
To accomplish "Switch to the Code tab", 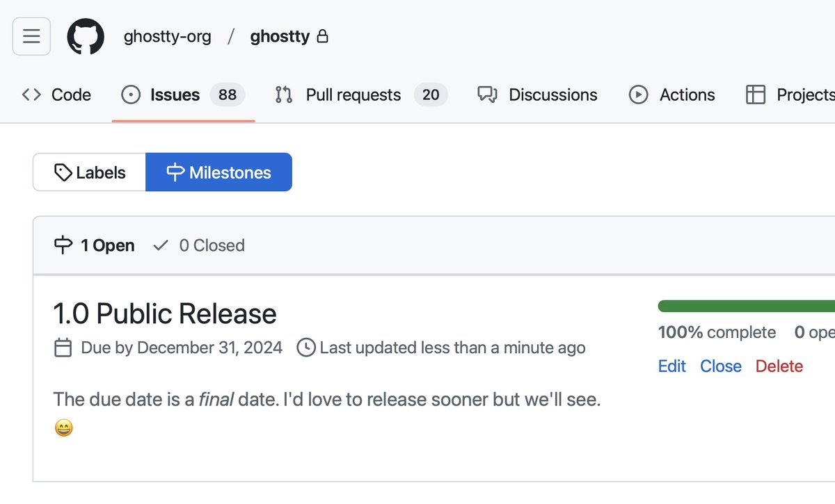I will (x=56, y=95).
